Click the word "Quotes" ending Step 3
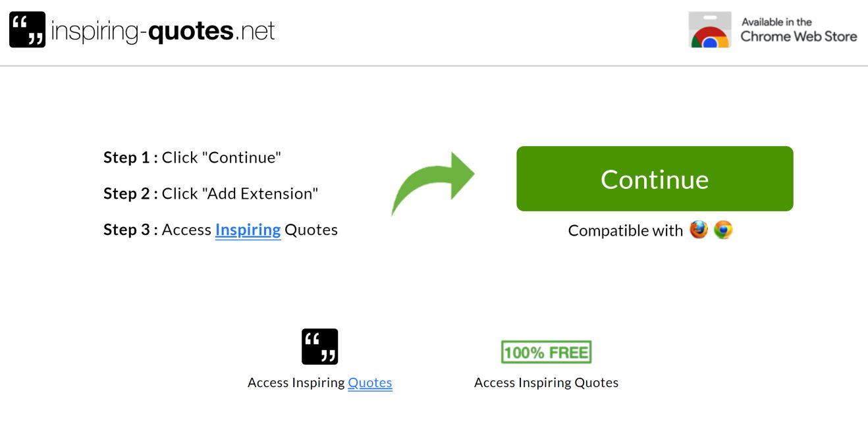 [311, 230]
